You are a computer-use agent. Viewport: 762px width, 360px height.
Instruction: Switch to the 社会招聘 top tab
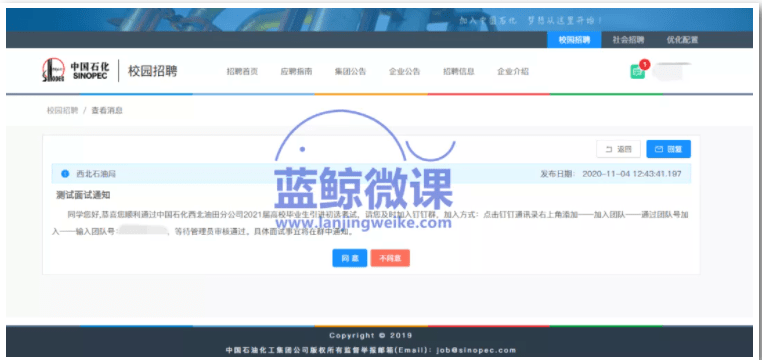click(628, 40)
